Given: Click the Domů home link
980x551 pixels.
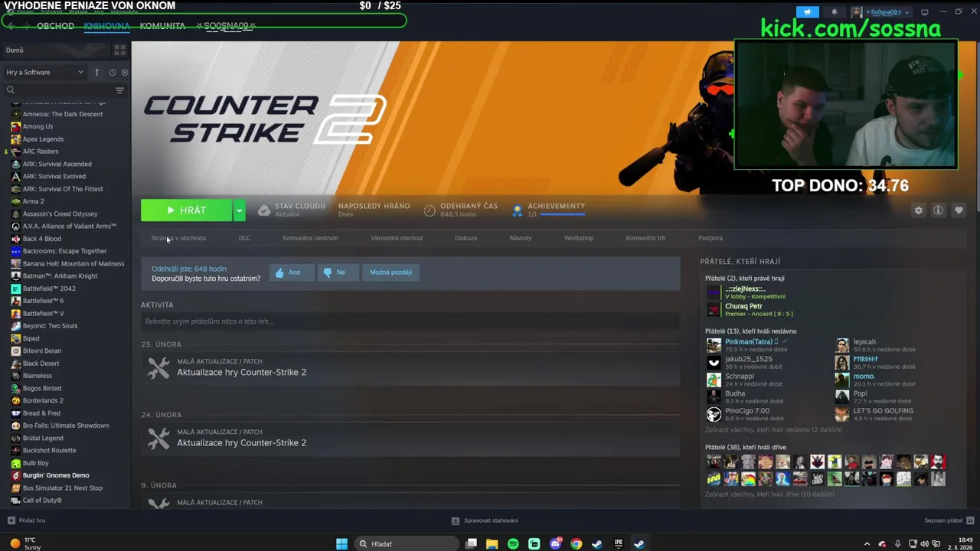Looking at the screenshot, I should [x=15, y=51].
